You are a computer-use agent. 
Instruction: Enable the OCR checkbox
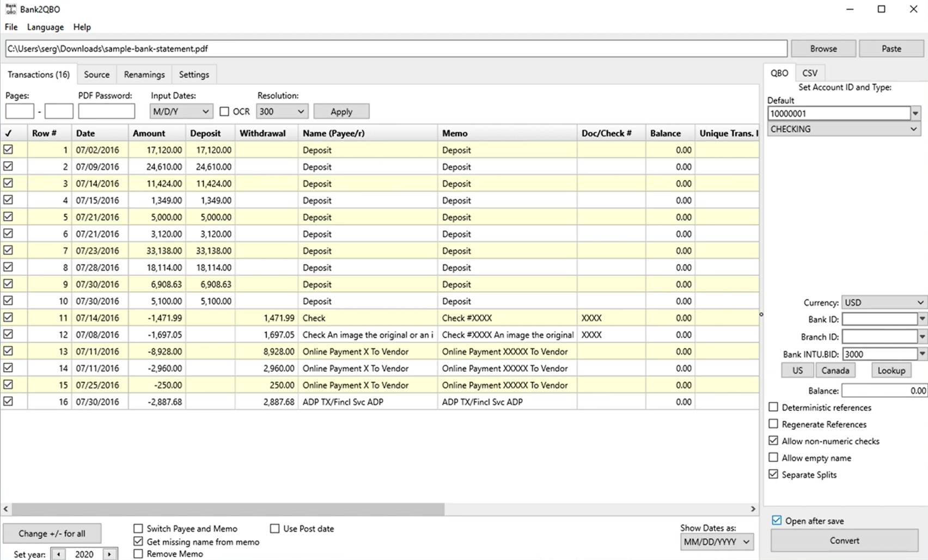click(x=224, y=112)
